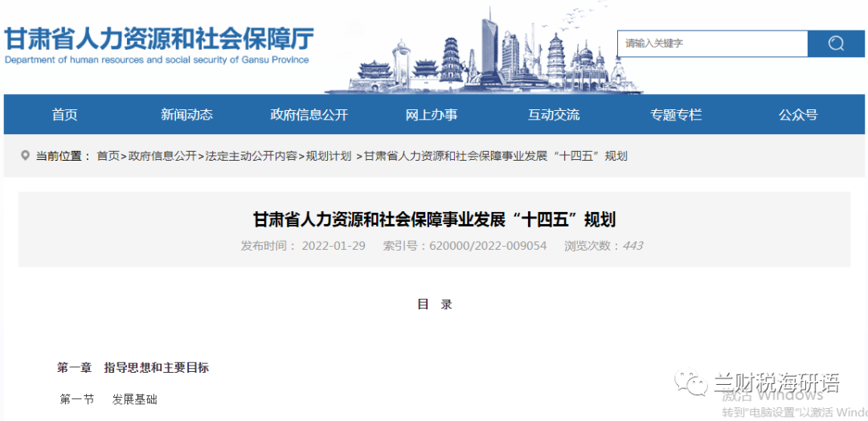868x421 pixels.
Task: Open the 公众号 navigation item
Action: (x=798, y=115)
